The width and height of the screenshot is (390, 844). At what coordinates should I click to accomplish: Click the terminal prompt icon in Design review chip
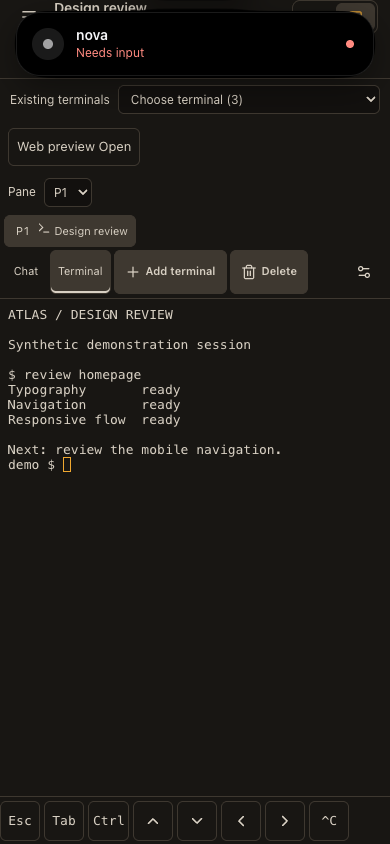(x=44, y=229)
